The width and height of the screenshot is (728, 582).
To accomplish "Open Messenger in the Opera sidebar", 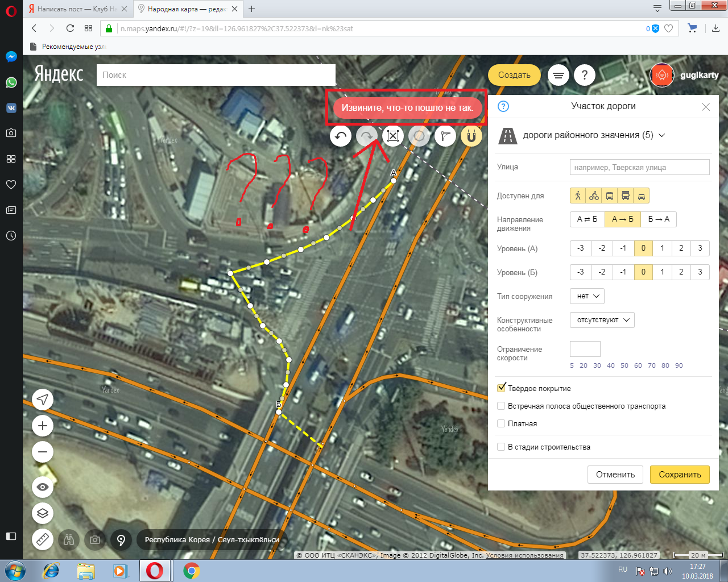I will (x=11, y=57).
